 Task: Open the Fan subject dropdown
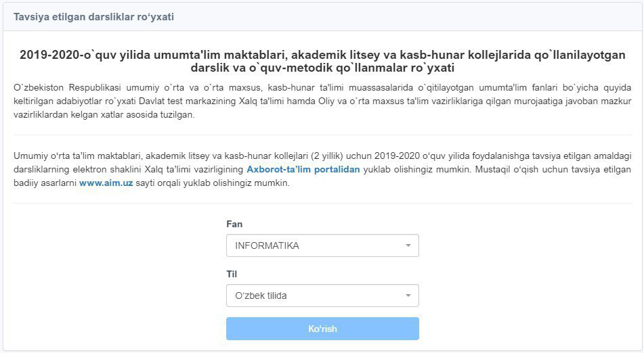(322, 245)
